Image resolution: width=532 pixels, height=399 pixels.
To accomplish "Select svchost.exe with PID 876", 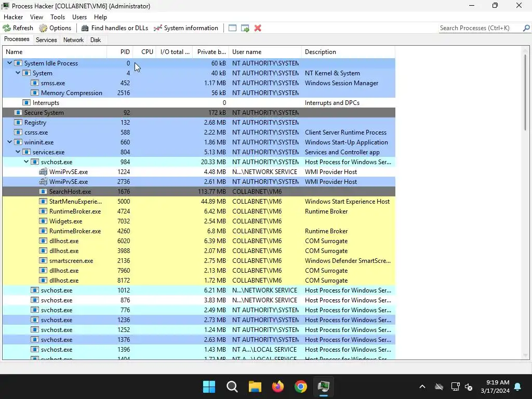I will 199,300.
